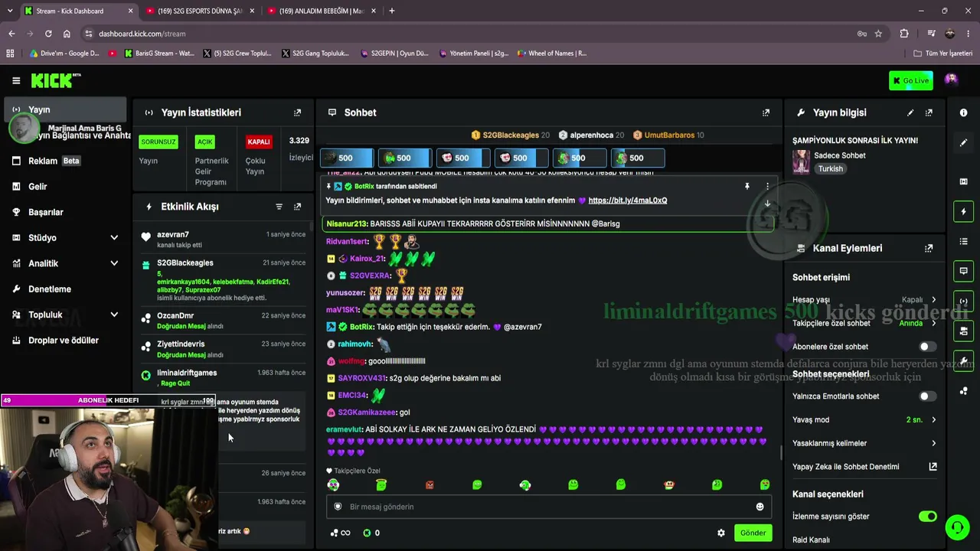Open the hamburger menu beside Kick logo
980x551 pixels.
tap(16, 80)
